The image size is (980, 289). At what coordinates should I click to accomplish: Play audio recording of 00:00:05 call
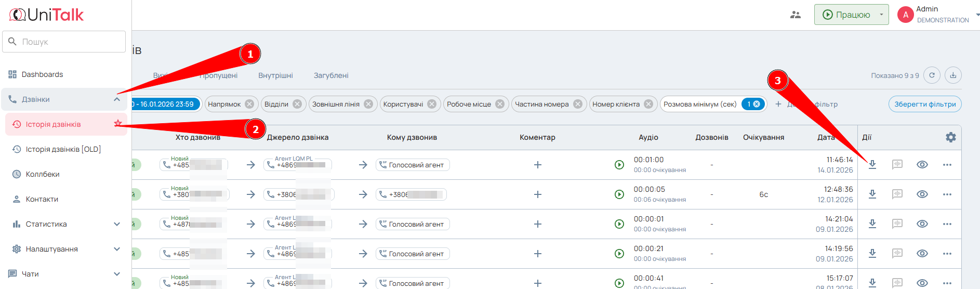[619, 194]
